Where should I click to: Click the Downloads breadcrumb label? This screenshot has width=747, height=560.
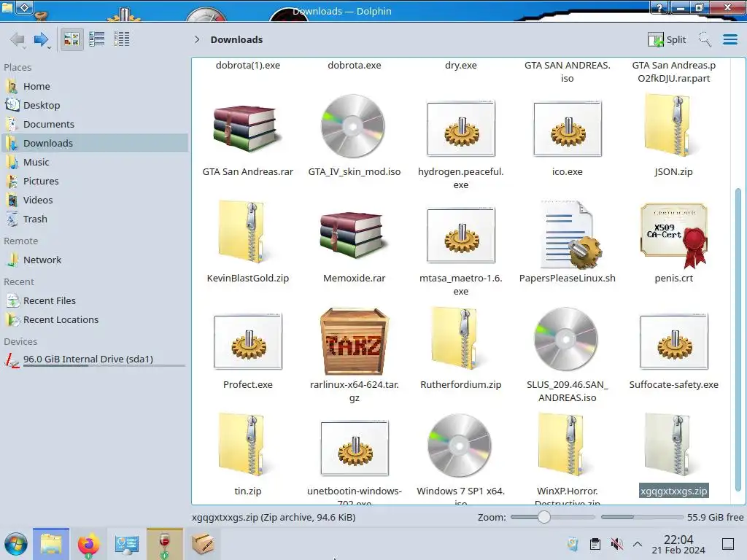pyautogui.click(x=237, y=39)
